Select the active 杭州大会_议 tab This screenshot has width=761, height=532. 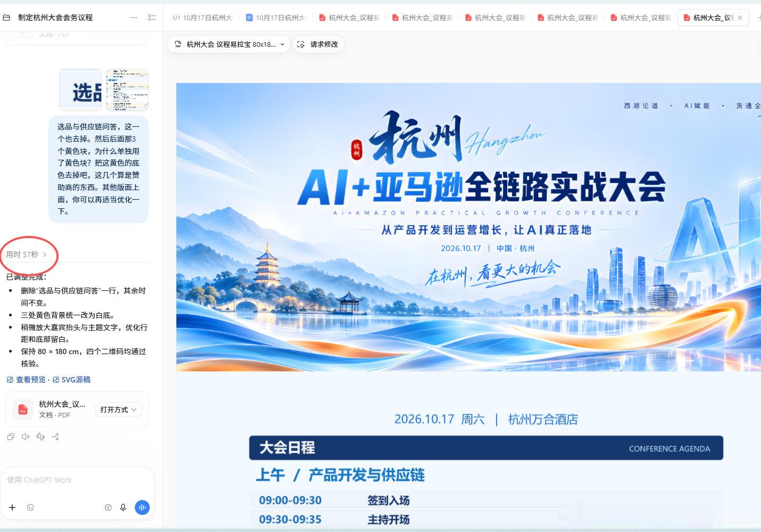713,18
